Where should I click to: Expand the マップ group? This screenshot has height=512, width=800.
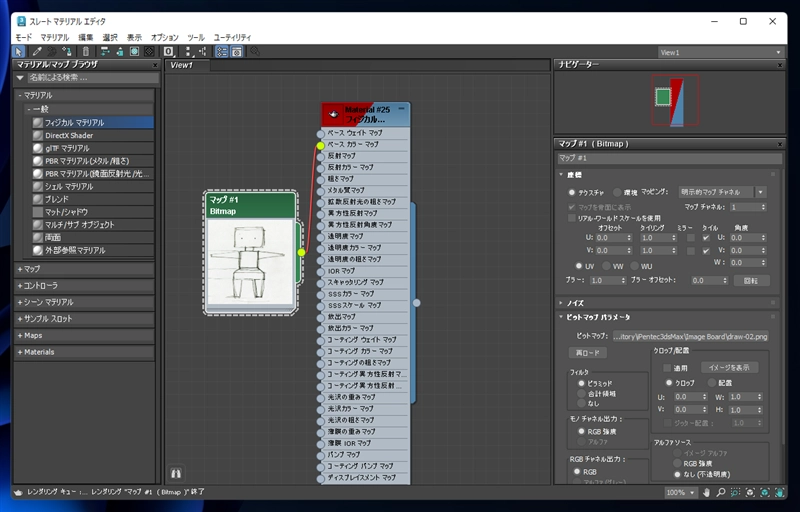(x=85, y=269)
